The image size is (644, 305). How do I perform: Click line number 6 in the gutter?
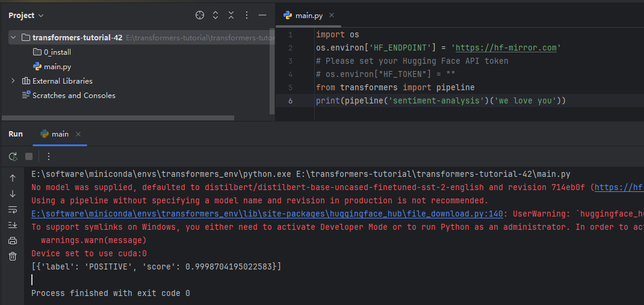(x=290, y=100)
